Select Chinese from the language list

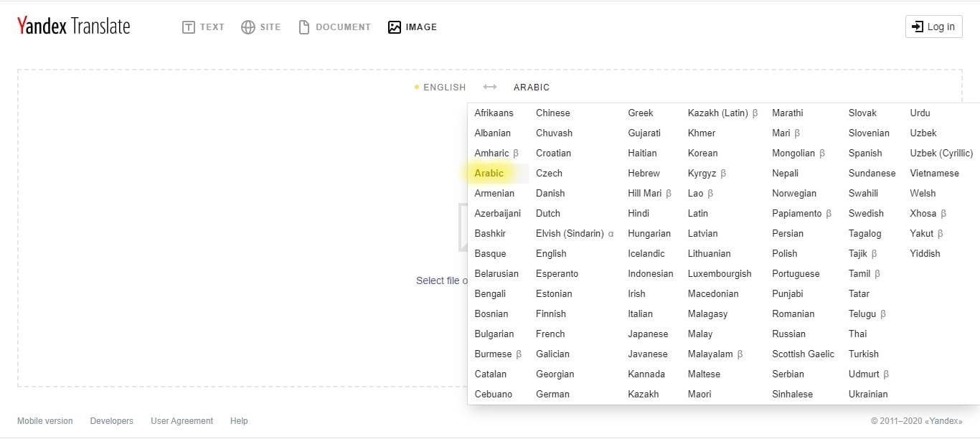click(553, 113)
